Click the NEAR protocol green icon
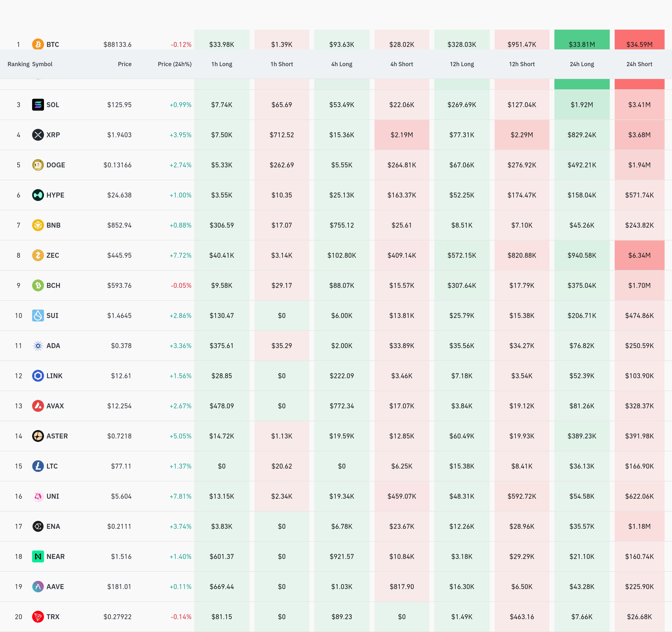 click(x=38, y=556)
